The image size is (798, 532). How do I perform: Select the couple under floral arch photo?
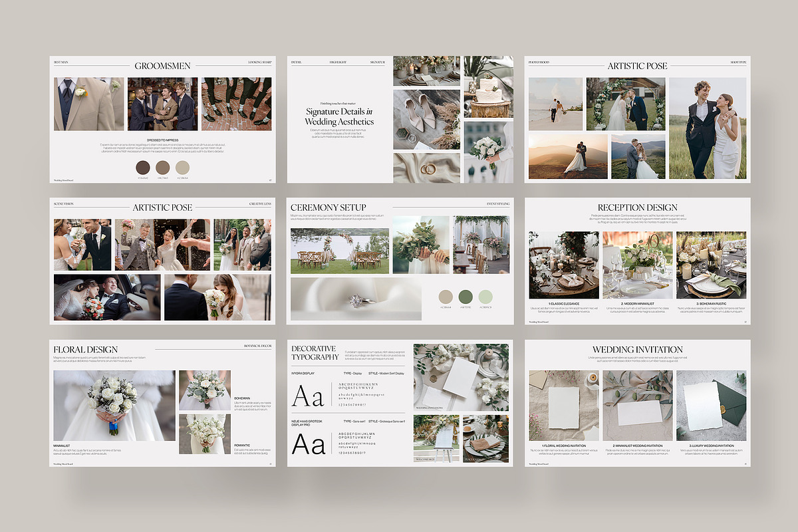pyautogui.click(x=626, y=104)
